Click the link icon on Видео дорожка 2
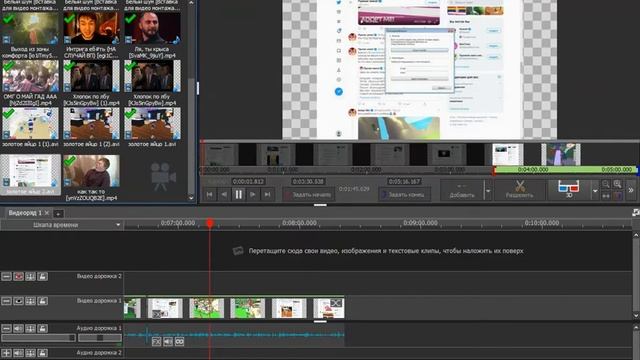The width and height of the screenshot is (640, 360). 31,277
